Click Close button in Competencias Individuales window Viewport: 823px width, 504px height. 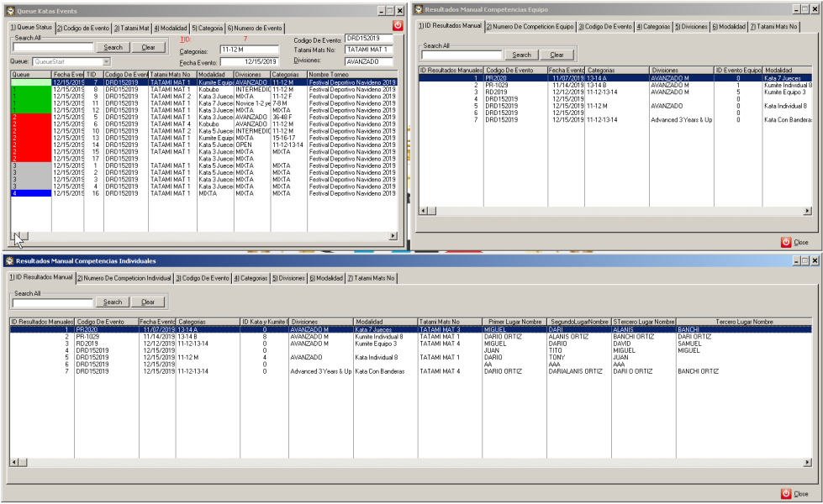(794, 494)
